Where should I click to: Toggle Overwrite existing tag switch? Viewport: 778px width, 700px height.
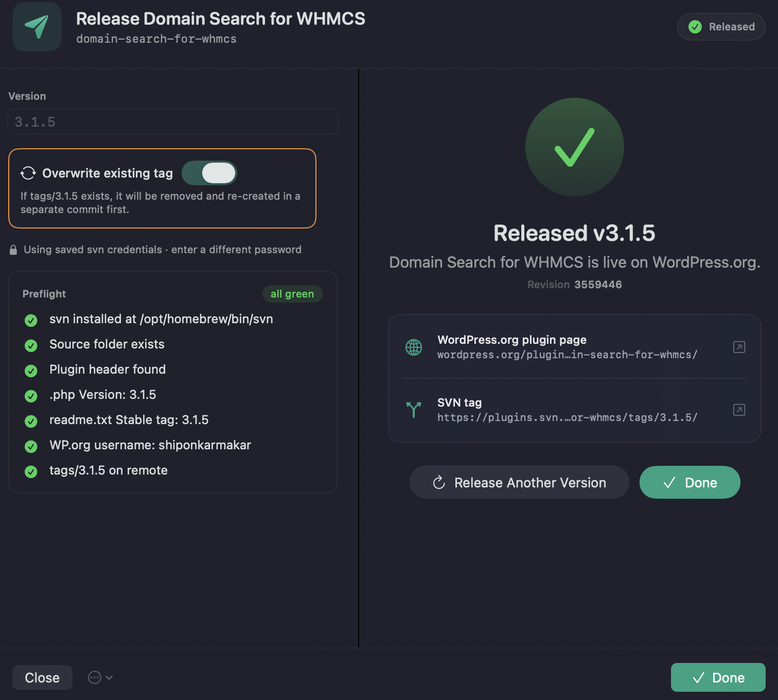pos(209,173)
